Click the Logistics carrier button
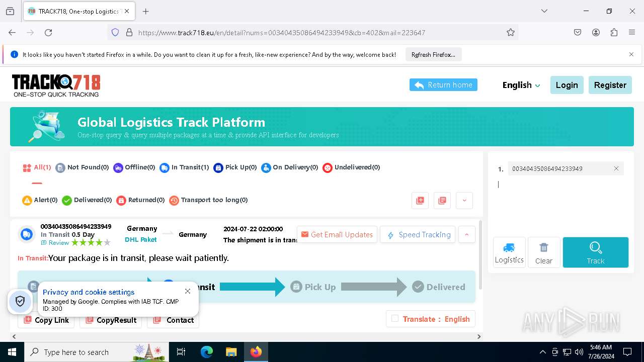Viewport: 644px width, 362px height. 509,252
